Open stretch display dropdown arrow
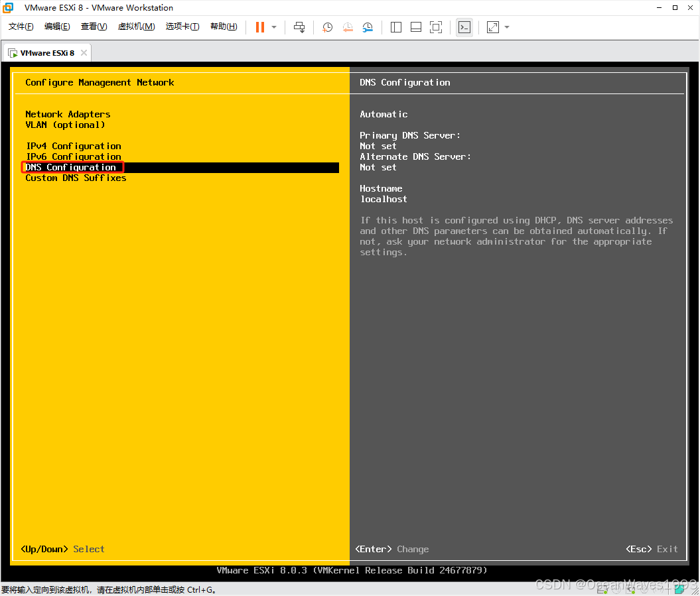 507,27
